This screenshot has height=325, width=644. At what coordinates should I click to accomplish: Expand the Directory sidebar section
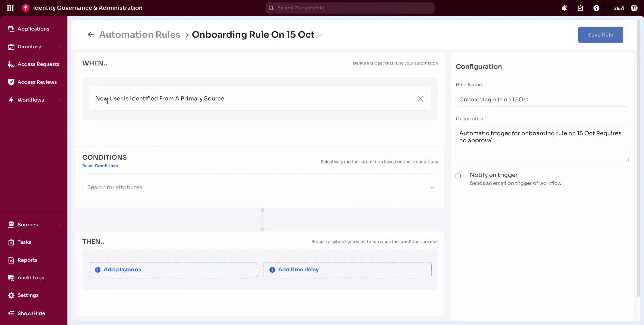tap(30, 47)
